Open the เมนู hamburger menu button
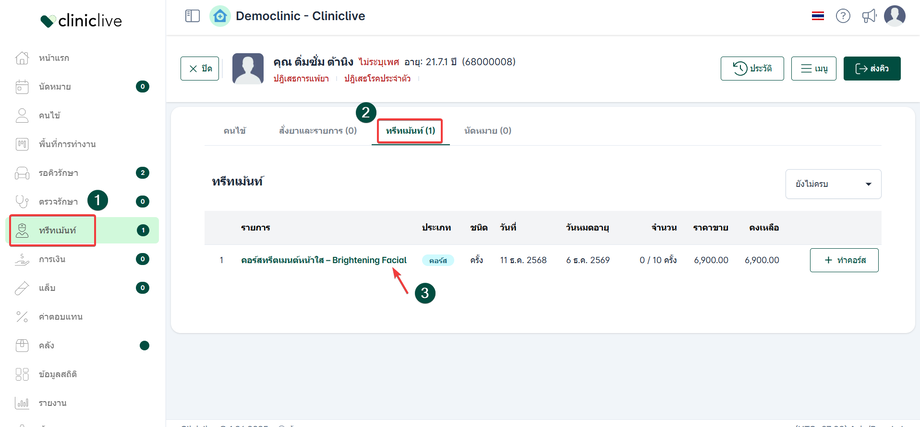920x427 pixels. click(x=813, y=68)
